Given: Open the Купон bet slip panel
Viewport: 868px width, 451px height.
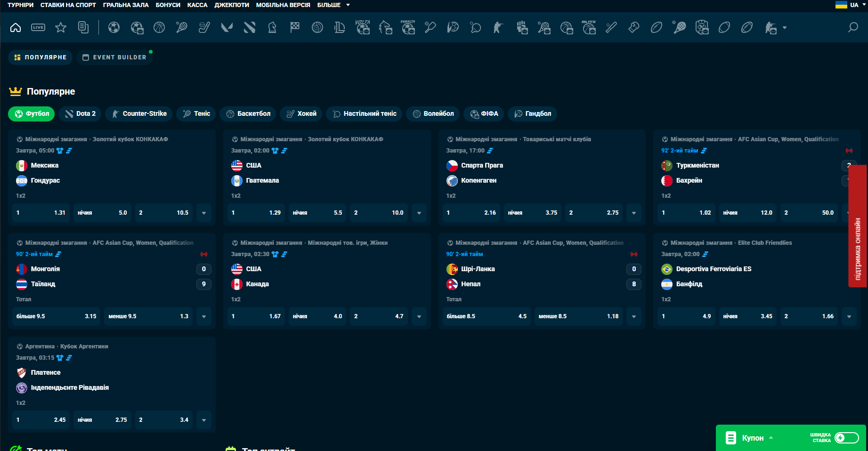Looking at the screenshot, I should coord(752,438).
